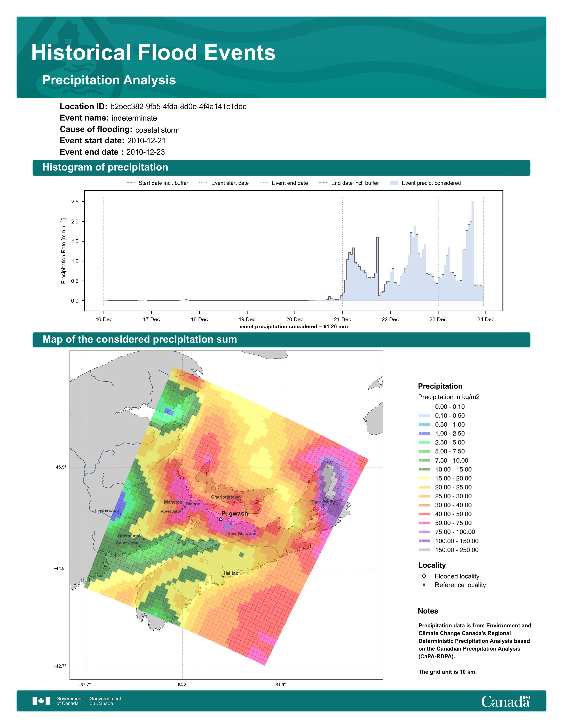Click the Location ID value text
Image resolution: width=563 pixels, height=728 pixels.
tap(178, 107)
